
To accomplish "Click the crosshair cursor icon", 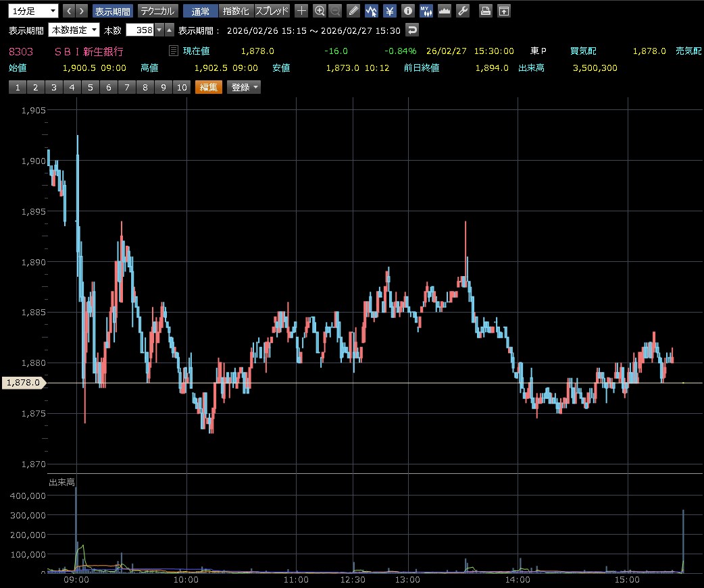I will (x=302, y=11).
